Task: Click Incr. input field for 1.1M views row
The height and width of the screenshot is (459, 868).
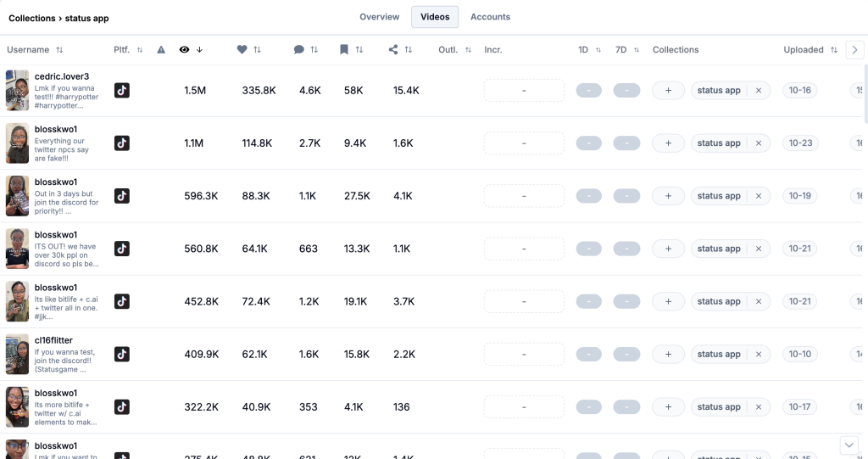Action: point(523,143)
